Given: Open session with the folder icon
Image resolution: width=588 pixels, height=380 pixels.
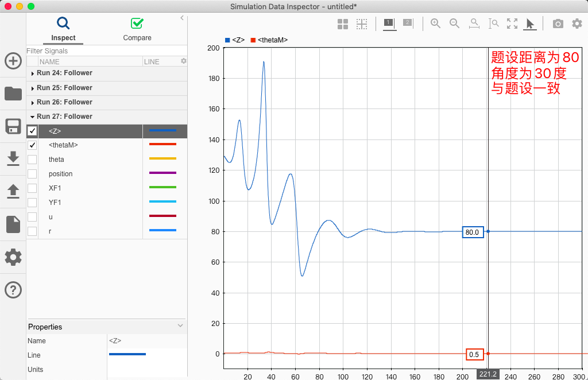Looking at the screenshot, I should point(13,94).
